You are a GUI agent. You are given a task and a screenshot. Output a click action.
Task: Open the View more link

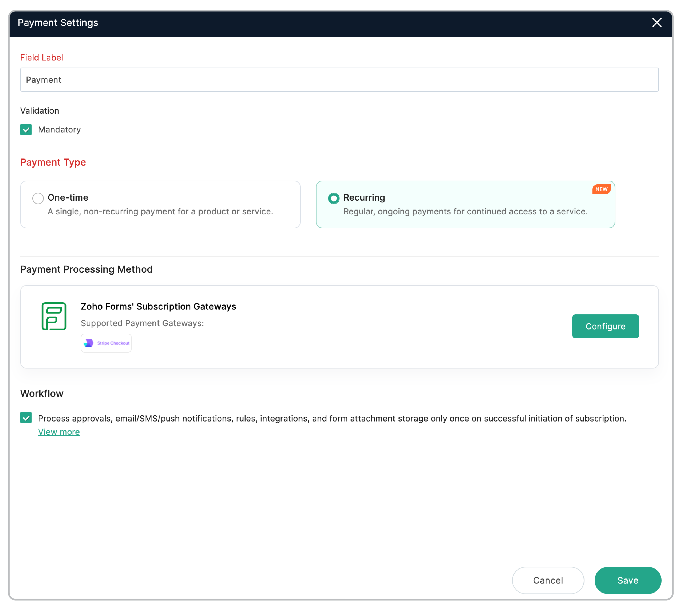pyautogui.click(x=59, y=432)
